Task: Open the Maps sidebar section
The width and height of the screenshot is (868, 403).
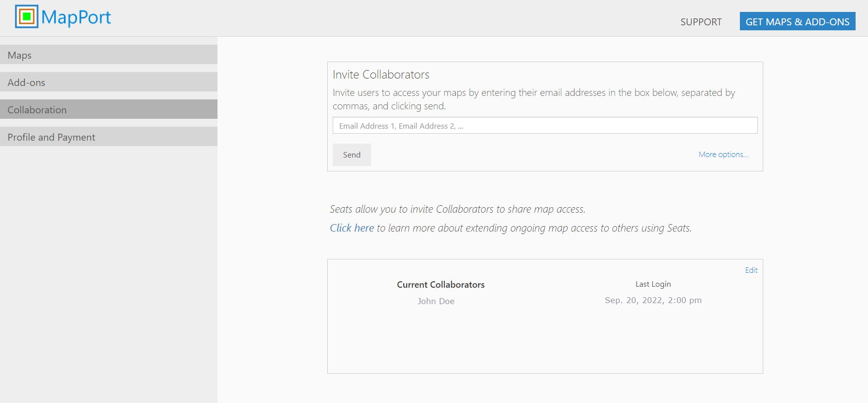Action: click(109, 55)
